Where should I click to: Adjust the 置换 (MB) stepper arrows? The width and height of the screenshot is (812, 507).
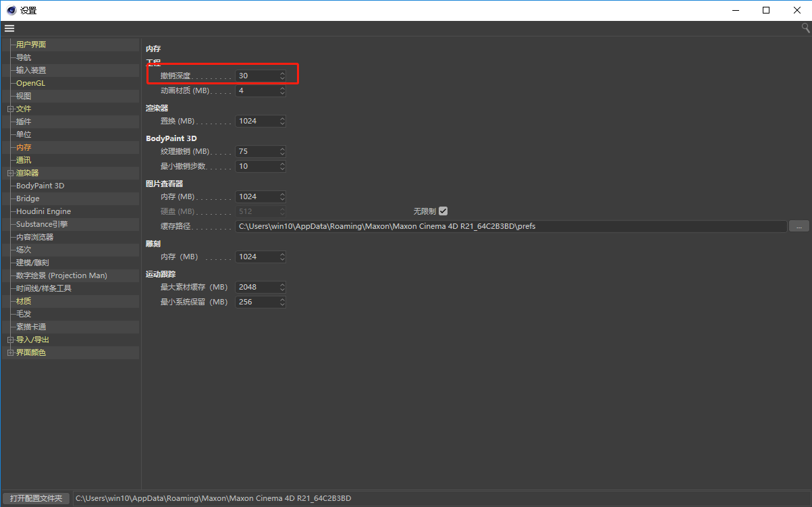282,122
